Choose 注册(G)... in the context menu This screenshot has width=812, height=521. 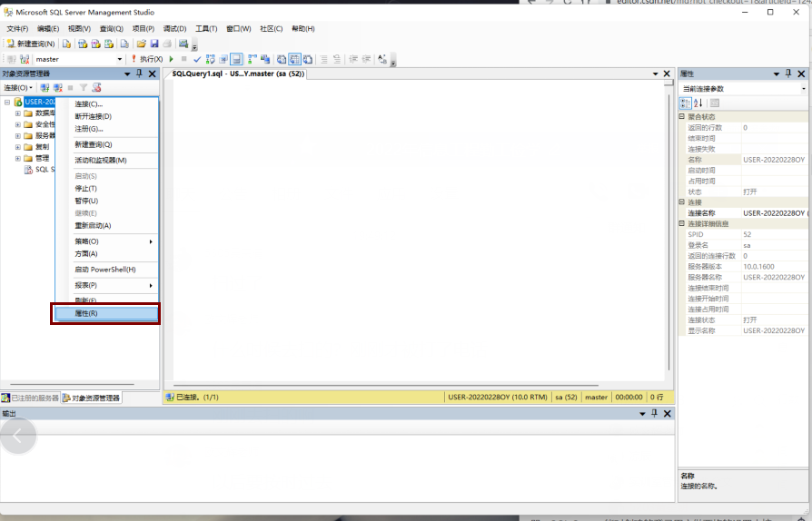106,129
